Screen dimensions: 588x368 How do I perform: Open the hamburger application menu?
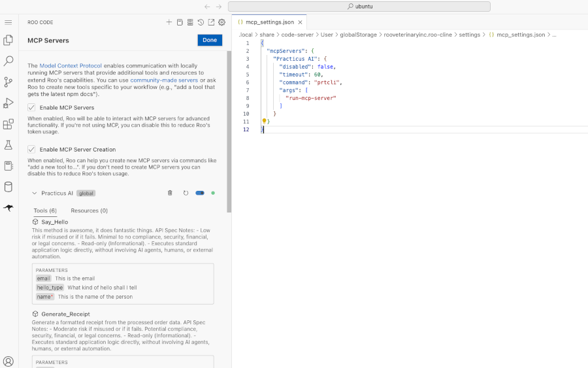coord(8,22)
